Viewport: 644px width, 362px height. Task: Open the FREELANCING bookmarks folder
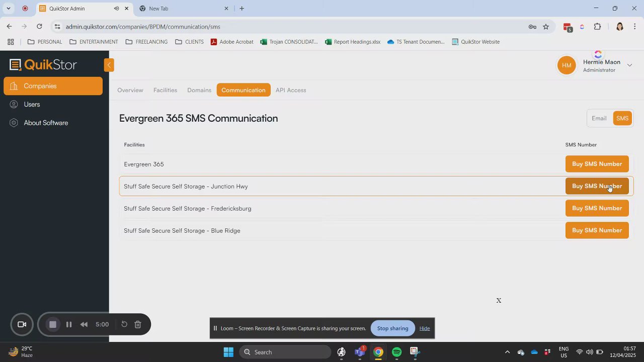pyautogui.click(x=146, y=42)
